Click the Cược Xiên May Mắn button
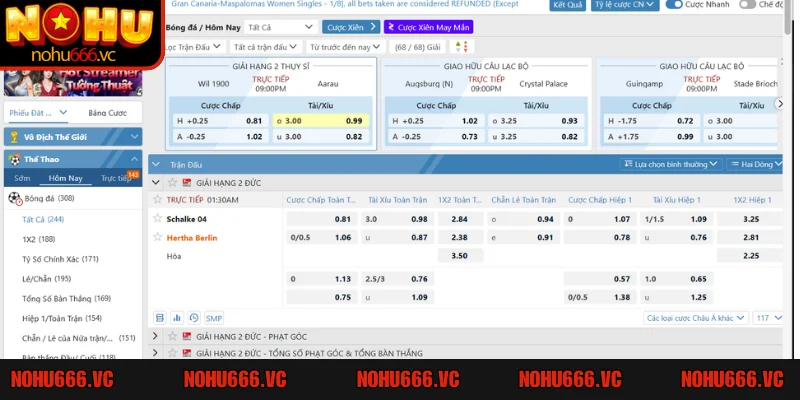 (x=428, y=27)
